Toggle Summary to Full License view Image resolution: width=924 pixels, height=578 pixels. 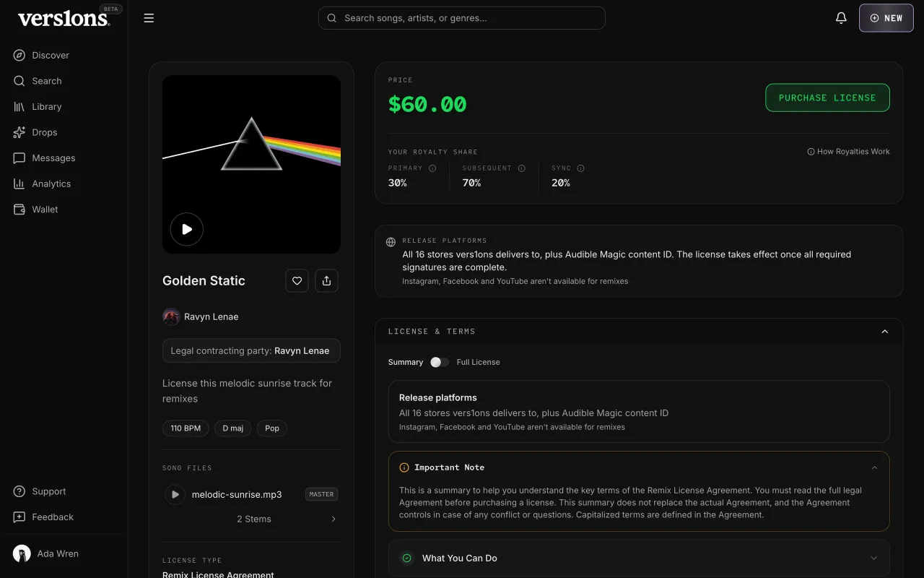[x=440, y=362]
